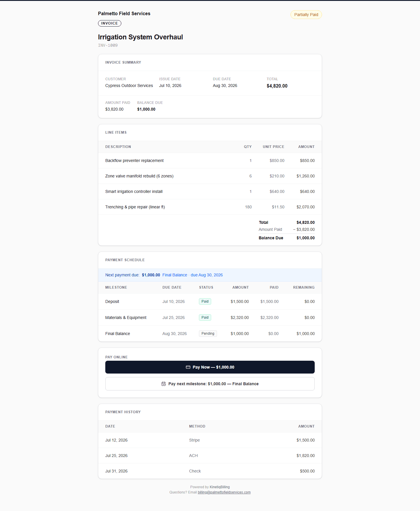The height and width of the screenshot is (511, 420).
Task: Click payment date Jul 12, 2026
Action: 116,440
